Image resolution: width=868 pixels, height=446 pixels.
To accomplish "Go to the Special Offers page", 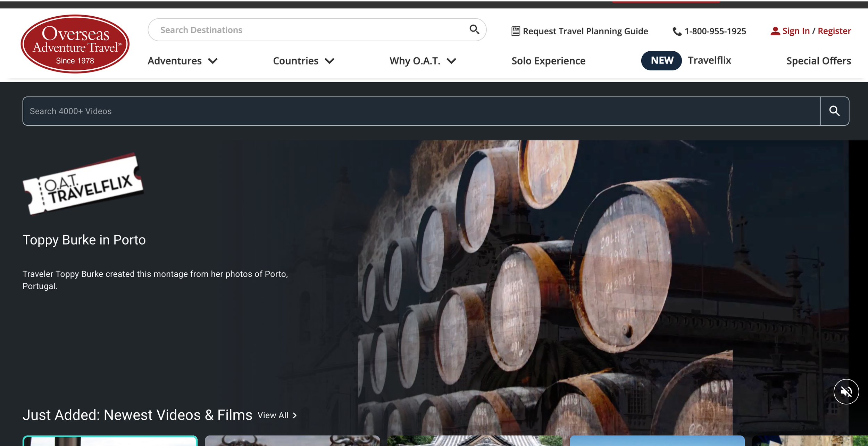I will coord(818,61).
